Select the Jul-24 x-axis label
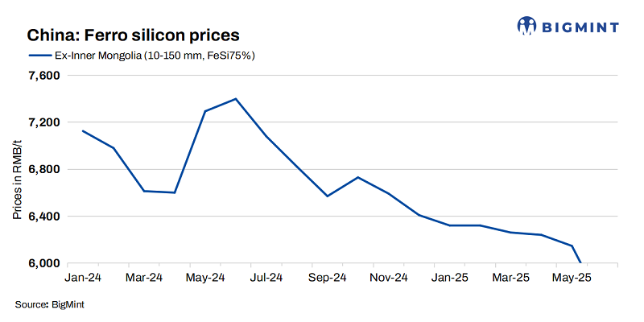The height and width of the screenshot is (322, 644). [266, 278]
